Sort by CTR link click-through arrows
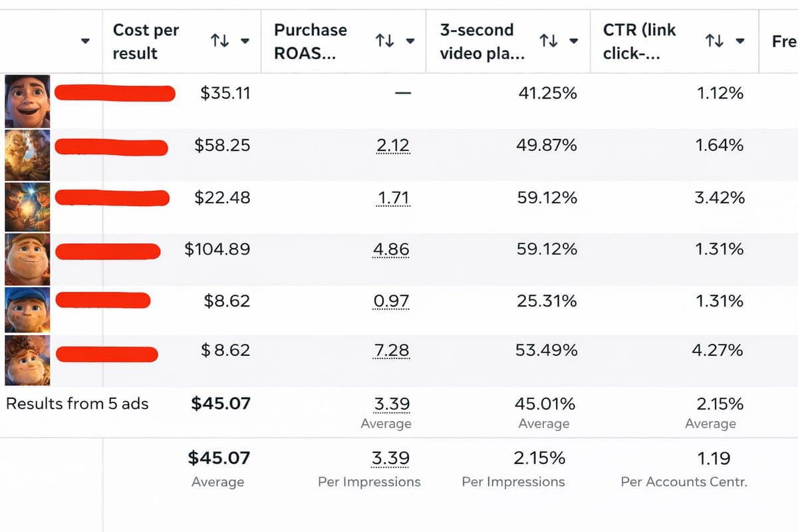The image size is (798, 532). (714, 41)
